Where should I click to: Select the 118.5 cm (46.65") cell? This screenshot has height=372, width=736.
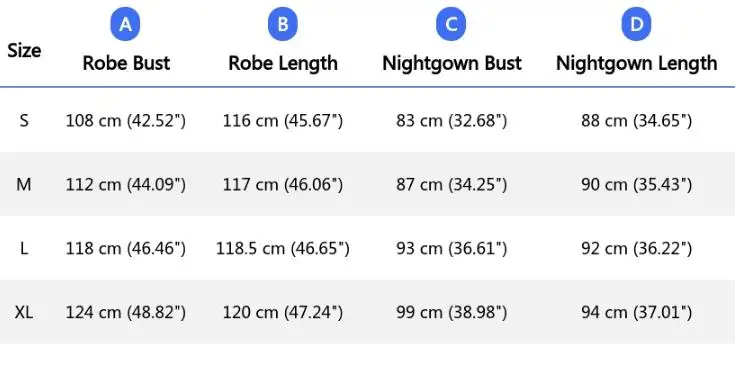tap(283, 249)
